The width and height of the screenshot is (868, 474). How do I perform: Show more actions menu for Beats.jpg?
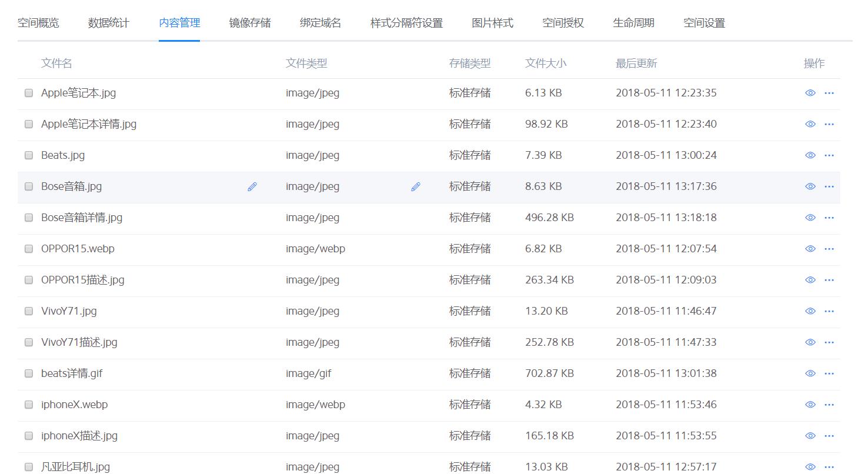(x=829, y=155)
